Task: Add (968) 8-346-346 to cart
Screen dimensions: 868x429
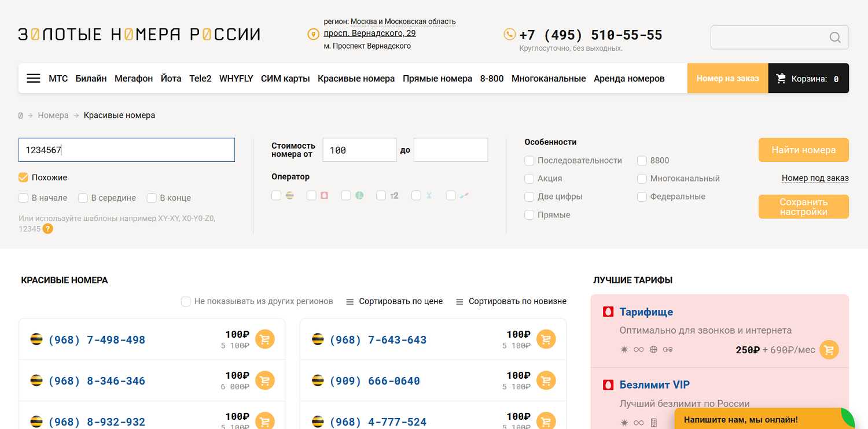Action: [265, 380]
